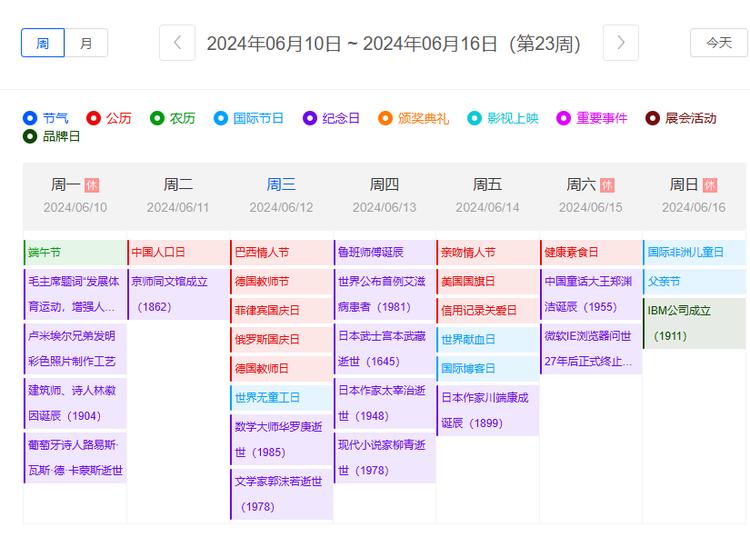Image resolution: width=750 pixels, height=537 pixels.
Task: Toggle the 影视上映 cyan filter
Action: coord(475,118)
